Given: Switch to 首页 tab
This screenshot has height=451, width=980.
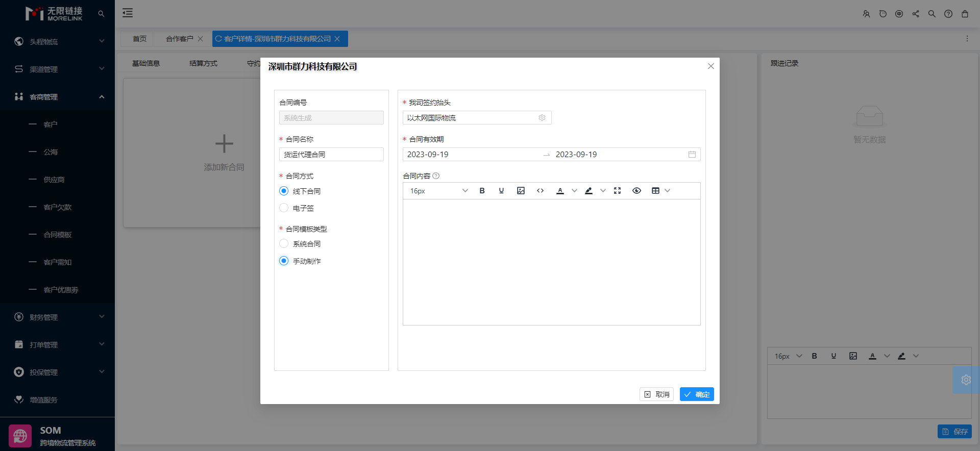Looking at the screenshot, I should (x=139, y=39).
